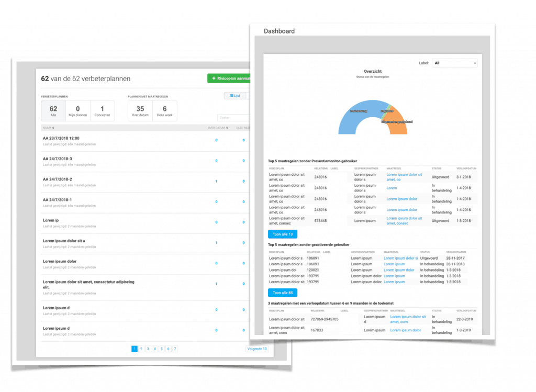Filter plans by Concepten
This screenshot has width=536, height=392.
(102, 111)
